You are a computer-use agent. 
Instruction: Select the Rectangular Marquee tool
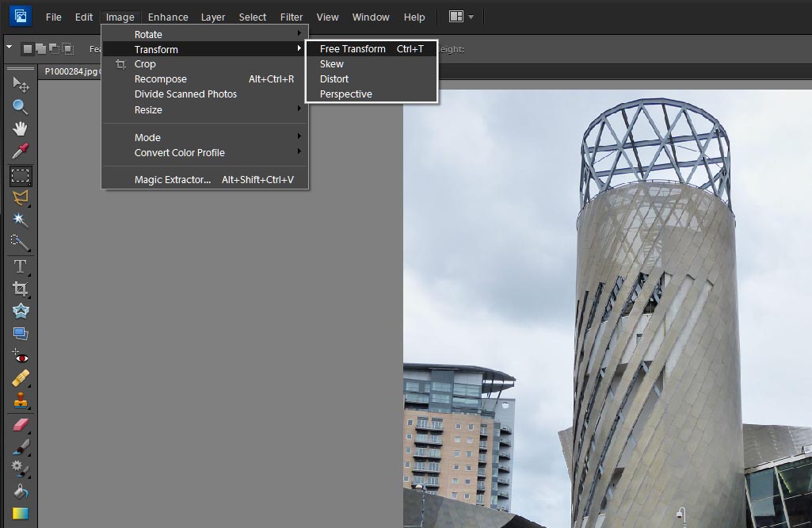21,175
